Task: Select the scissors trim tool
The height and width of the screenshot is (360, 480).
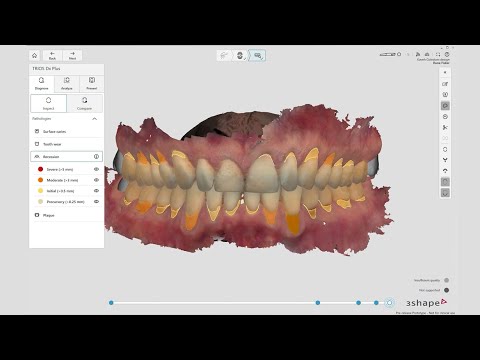Action: point(445,127)
